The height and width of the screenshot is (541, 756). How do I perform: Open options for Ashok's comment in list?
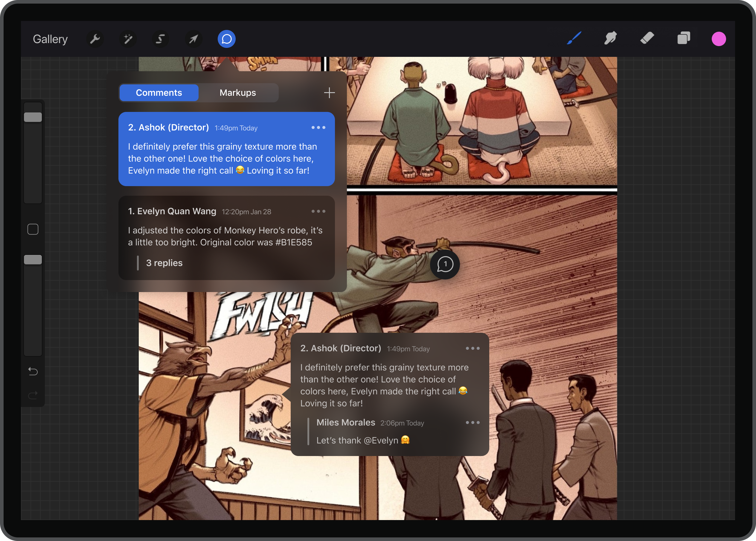[x=318, y=127]
